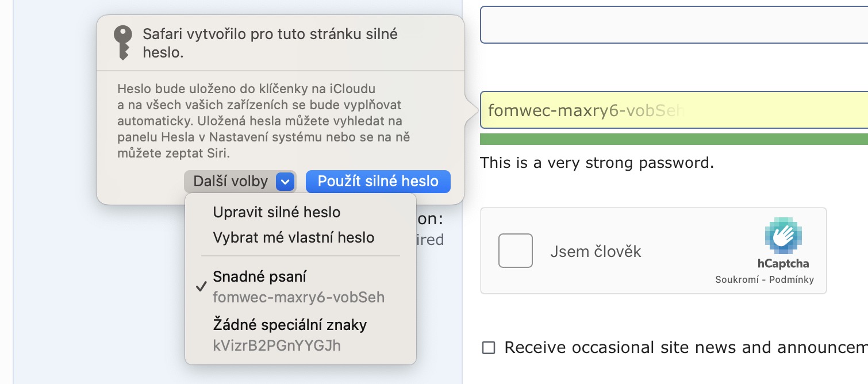Tick the Jsem člověk captcha checkbox
The image size is (868, 384).
coord(515,251)
